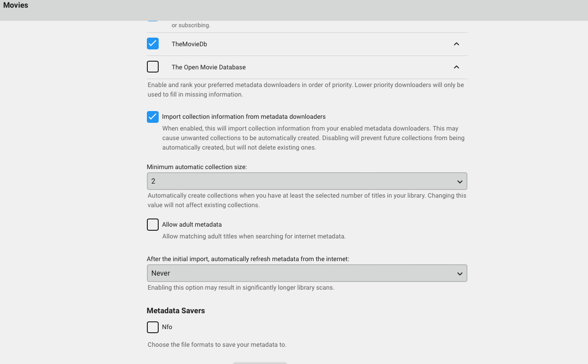
Task: Click up chevron beside The Open Movie Database
Action: (457, 67)
